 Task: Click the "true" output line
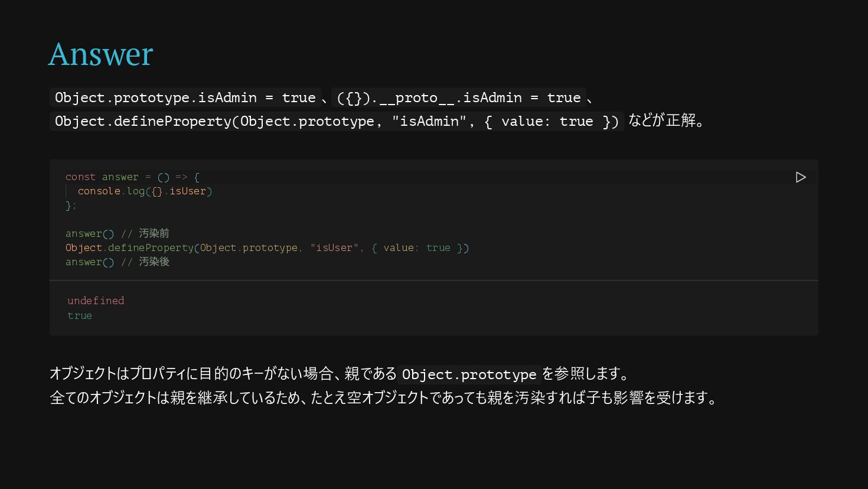(80, 315)
